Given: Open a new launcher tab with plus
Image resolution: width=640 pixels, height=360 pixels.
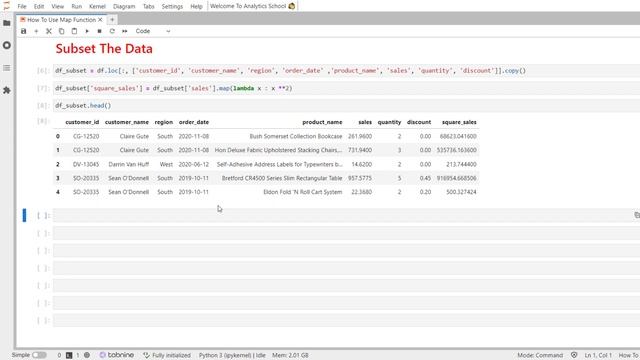Looking at the screenshot, I should point(112,20).
